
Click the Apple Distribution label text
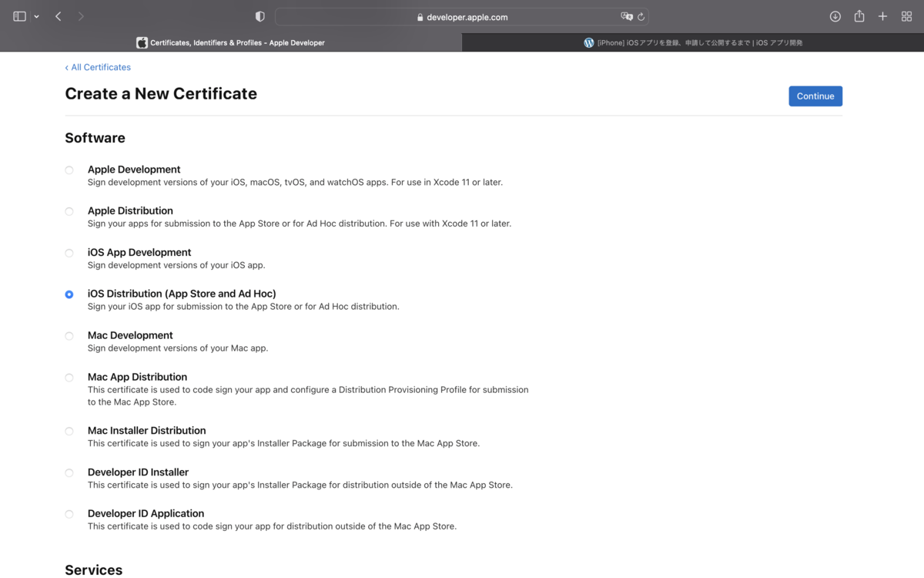pyautogui.click(x=130, y=210)
